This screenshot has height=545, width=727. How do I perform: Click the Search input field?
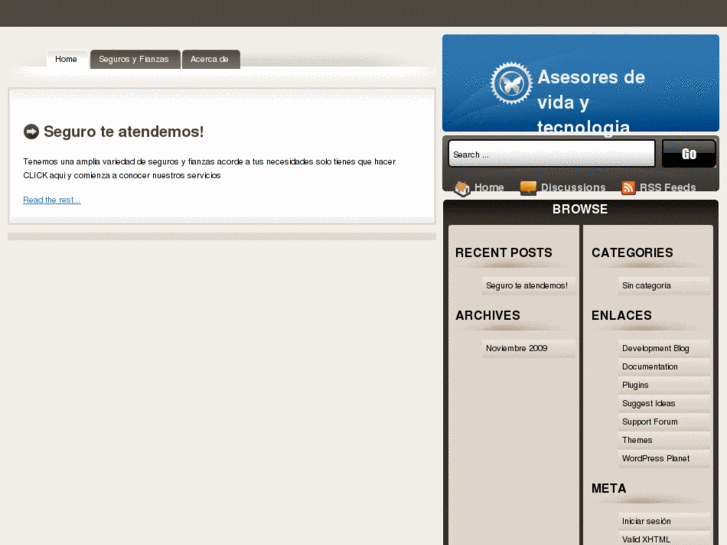(x=551, y=154)
